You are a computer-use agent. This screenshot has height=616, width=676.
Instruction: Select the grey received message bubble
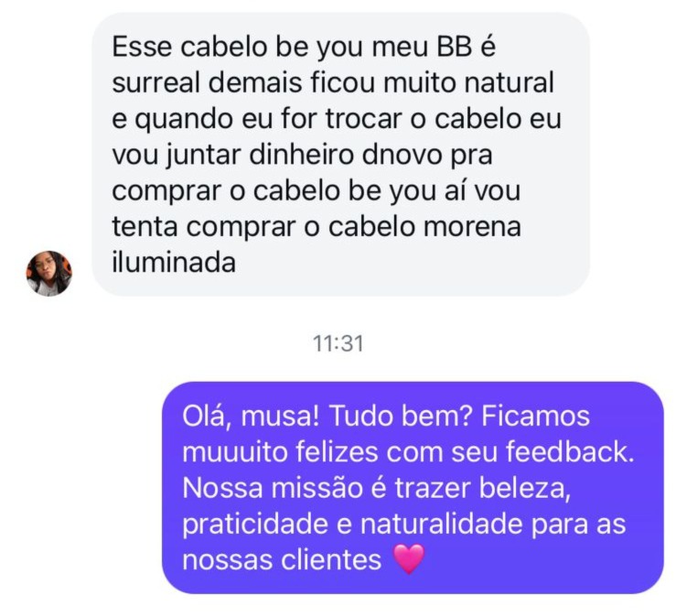[x=340, y=155]
